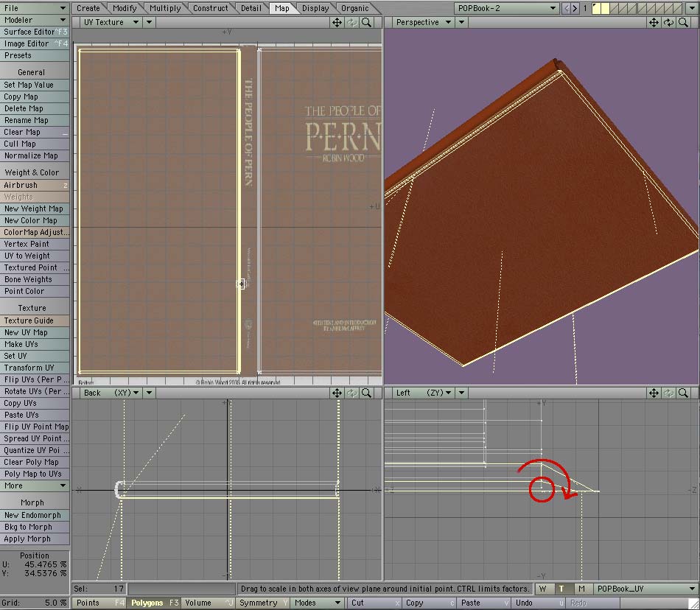This screenshot has height=610, width=700.
Task: Switch to Points selection mode
Action: [99, 603]
